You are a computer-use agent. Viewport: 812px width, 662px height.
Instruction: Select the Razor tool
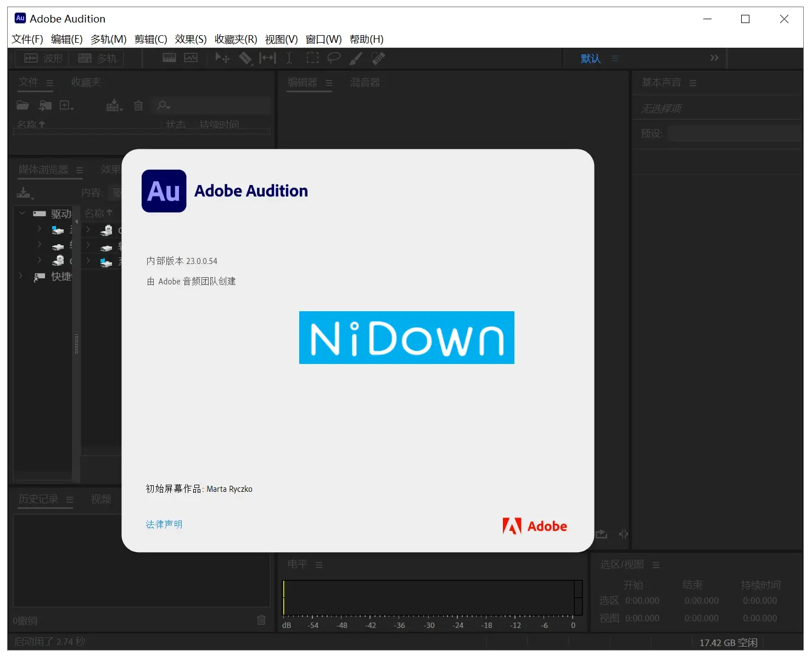pos(245,58)
